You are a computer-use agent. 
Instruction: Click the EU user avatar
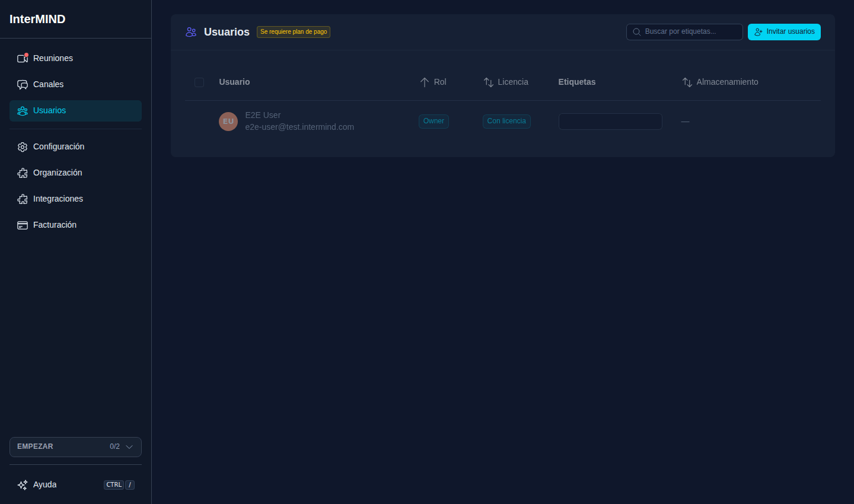click(x=228, y=121)
